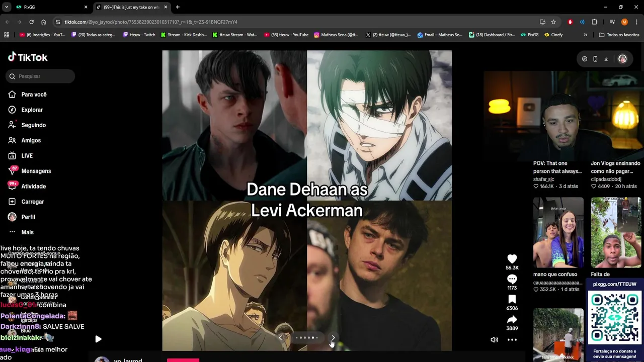Go back in browser history
The width and height of the screenshot is (644, 362).
point(7,22)
